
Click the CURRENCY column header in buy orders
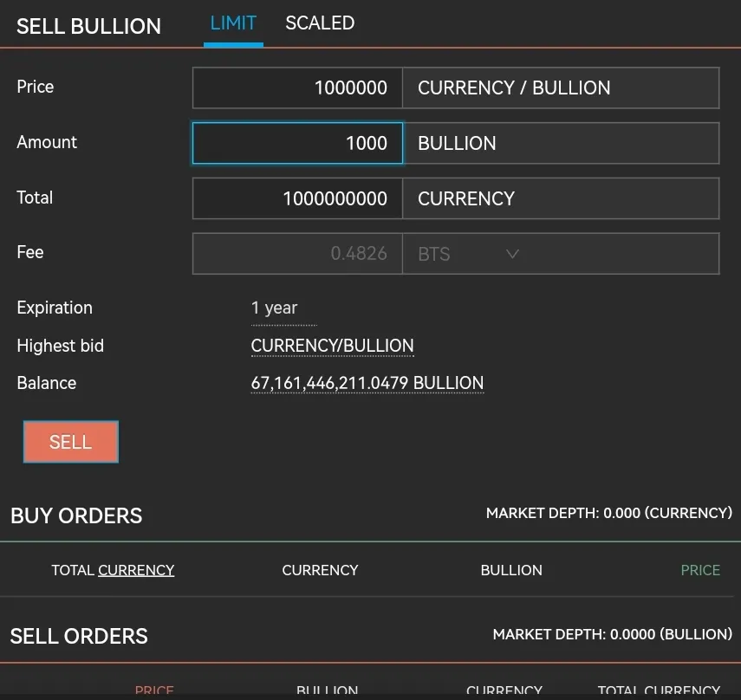320,570
